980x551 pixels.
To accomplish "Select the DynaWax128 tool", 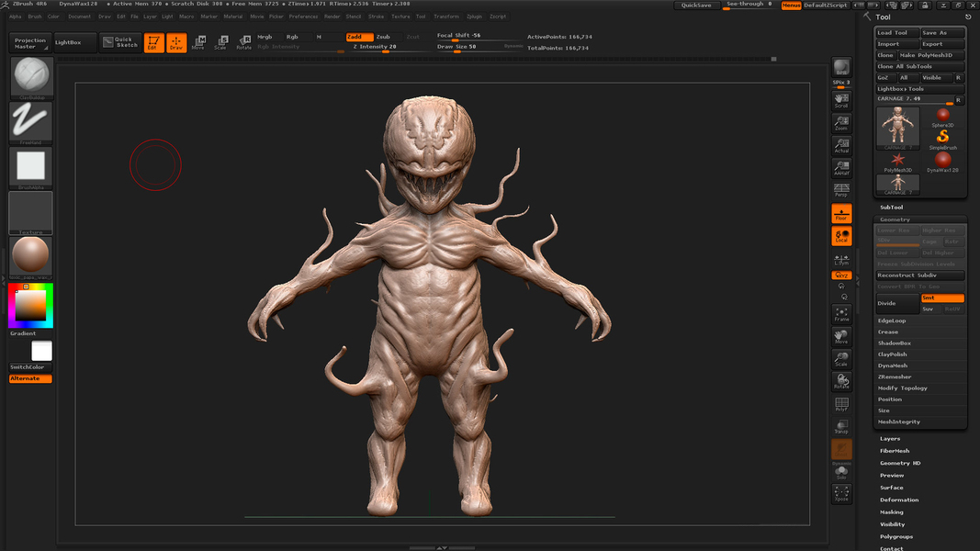I will (x=942, y=163).
